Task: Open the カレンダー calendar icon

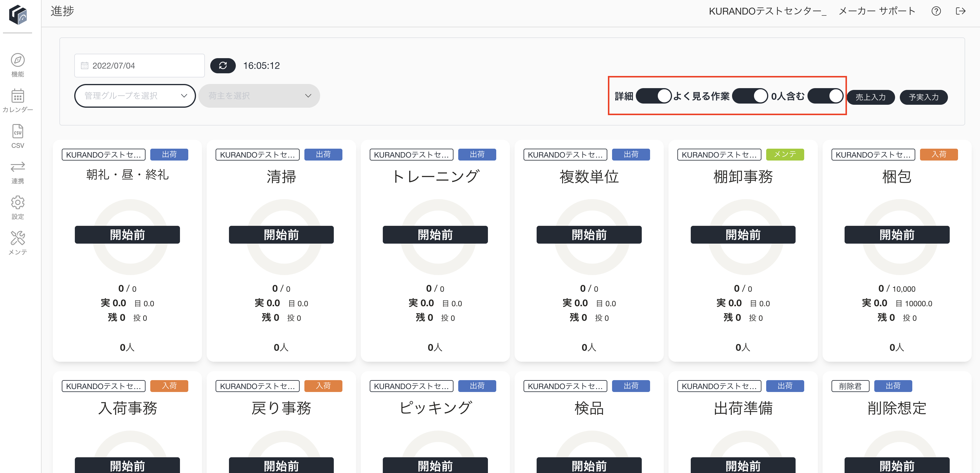Action: click(x=18, y=96)
